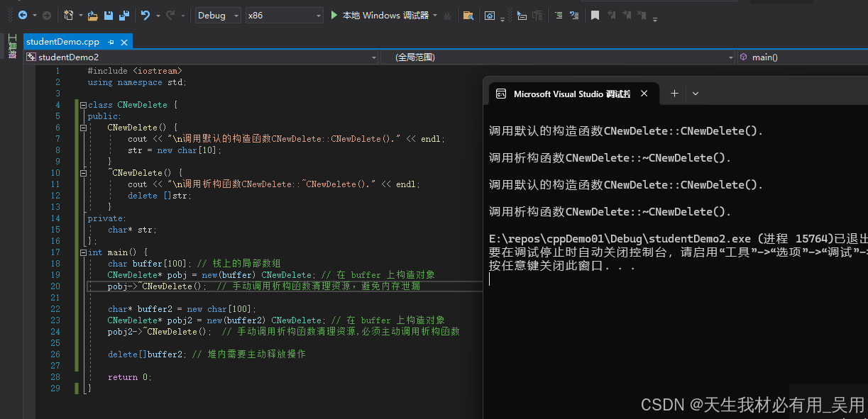
Task: Add a new terminal tab in the debug console
Action: coord(674,93)
